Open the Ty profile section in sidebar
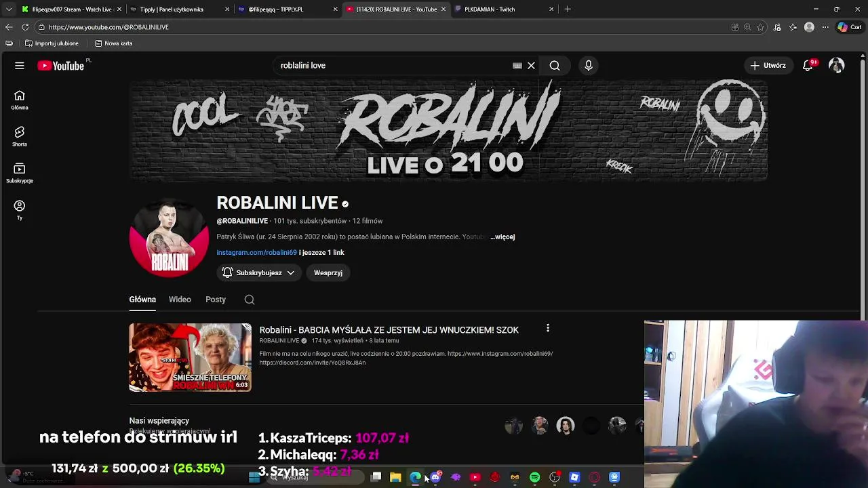The height and width of the screenshot is (488, 868). point(20,210)
